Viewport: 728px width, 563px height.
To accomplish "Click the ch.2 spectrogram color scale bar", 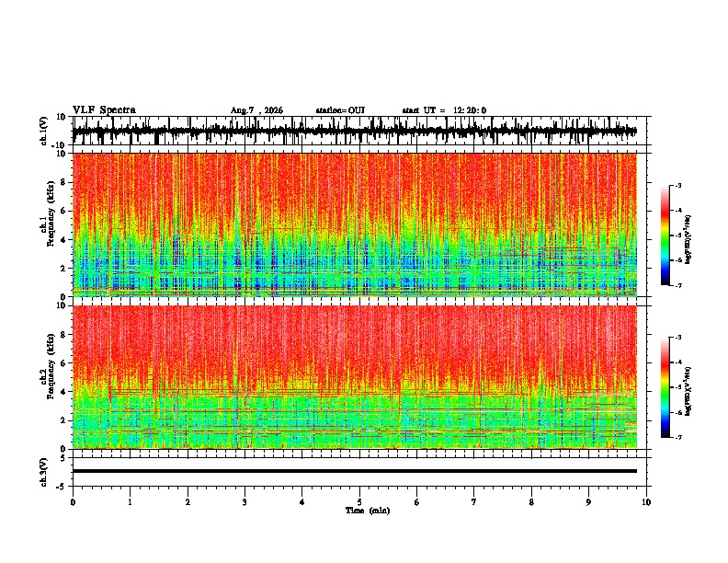I will pos(665,387).
